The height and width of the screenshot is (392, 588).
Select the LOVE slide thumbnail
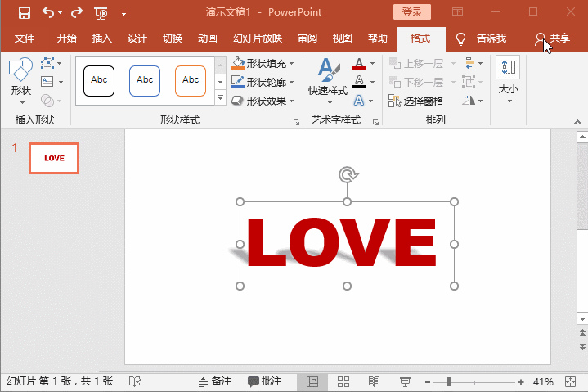coord(54,158)
